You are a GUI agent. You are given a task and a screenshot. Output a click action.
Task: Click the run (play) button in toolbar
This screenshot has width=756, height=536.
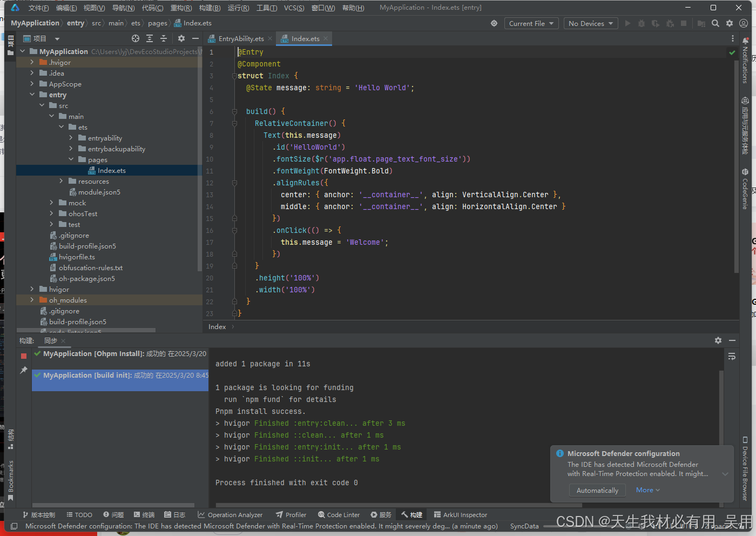(x=627, y=23)
